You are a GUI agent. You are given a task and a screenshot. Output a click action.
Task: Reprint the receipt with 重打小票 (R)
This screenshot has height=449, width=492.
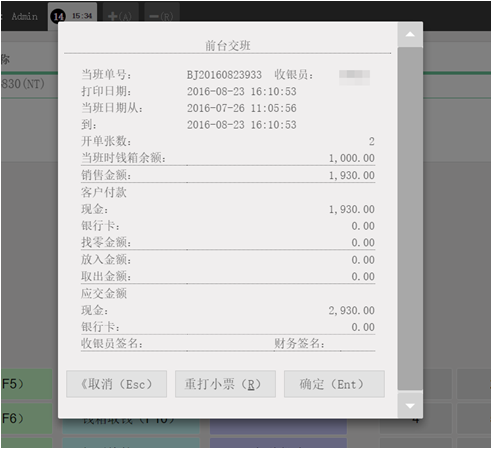point(225,384)
